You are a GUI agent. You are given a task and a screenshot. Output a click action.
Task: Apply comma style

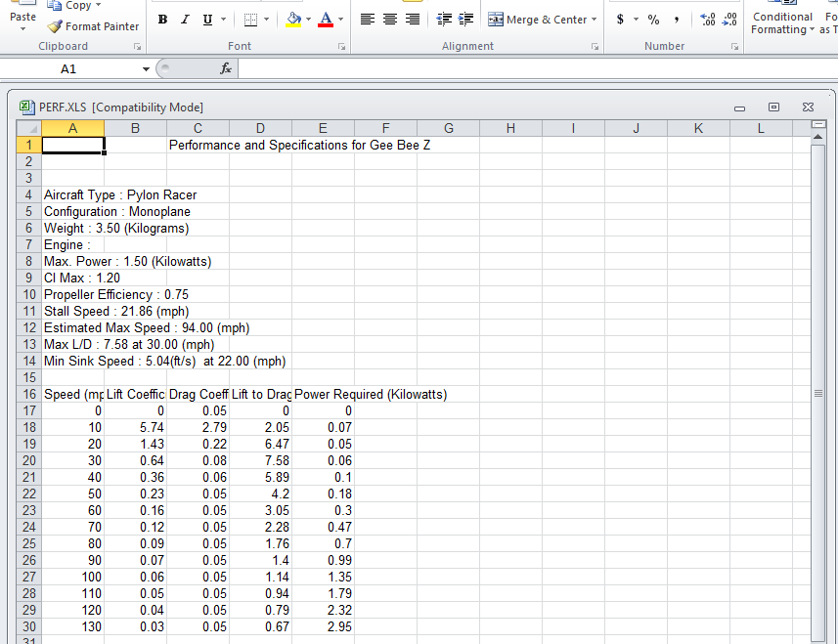pos(677,20)
